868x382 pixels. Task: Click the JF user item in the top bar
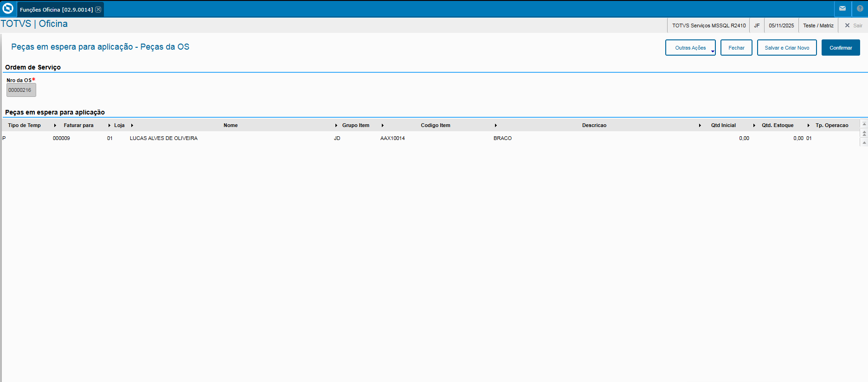pyautogui.click(x=757, y=25)
